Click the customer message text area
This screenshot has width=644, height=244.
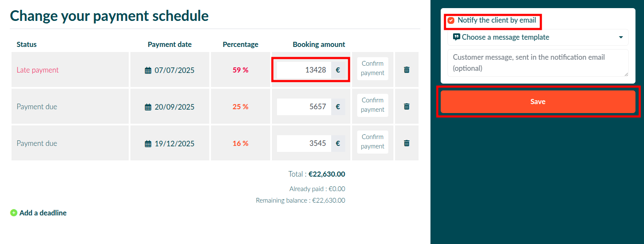(538, 63)
